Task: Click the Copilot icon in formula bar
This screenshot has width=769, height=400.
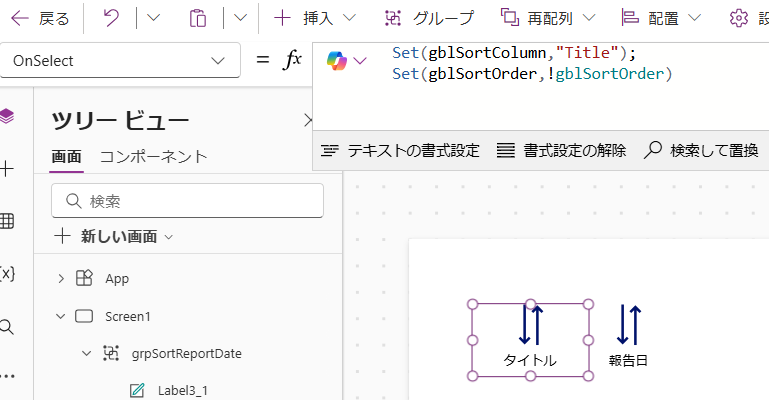Action: point(336,61)
